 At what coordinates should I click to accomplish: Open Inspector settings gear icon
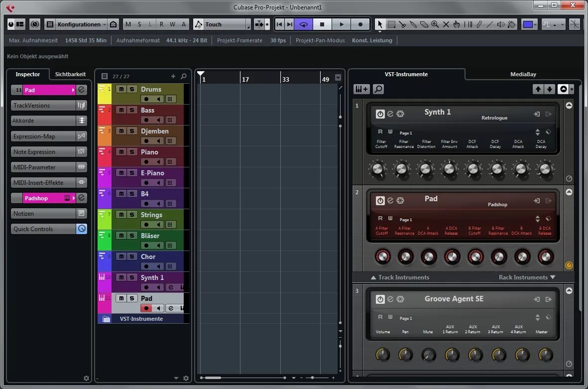[86, 378]
